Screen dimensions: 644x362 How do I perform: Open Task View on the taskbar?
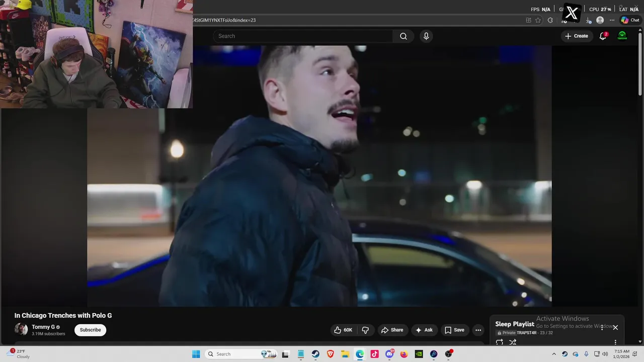point(285,354)
